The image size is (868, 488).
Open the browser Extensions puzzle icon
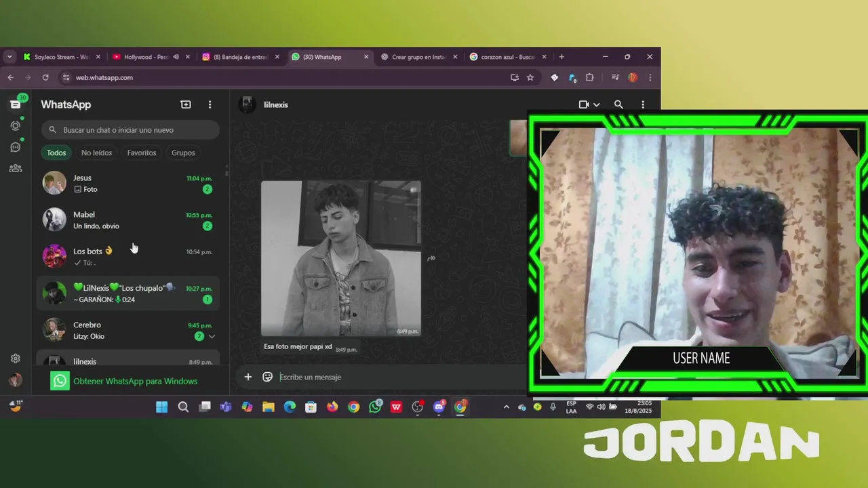[589, 77]
